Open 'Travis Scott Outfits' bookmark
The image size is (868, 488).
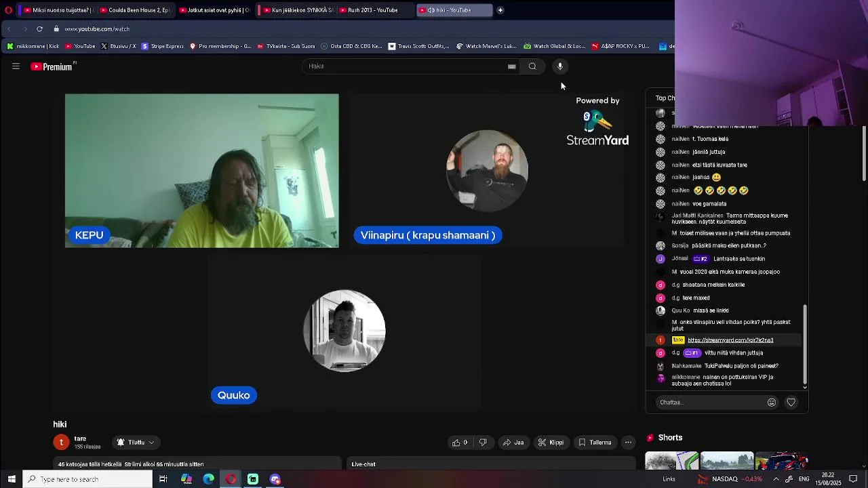click(x=419, y=47)
